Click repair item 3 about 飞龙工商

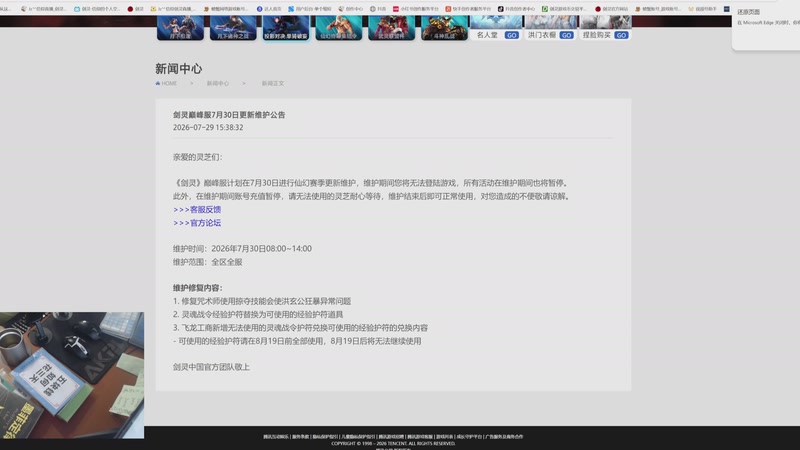301,328
